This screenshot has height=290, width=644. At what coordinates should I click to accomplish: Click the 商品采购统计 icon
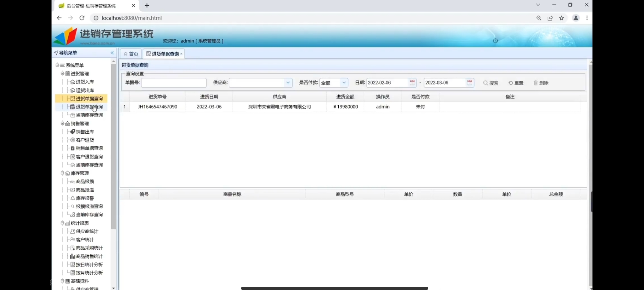72,248
